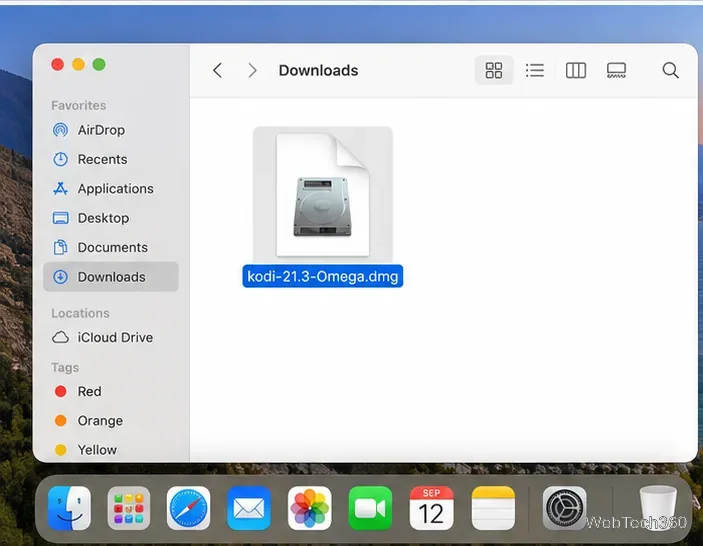Click the Favorites section header
The width and height of the screenshot is (703, 546).
point(78,105)
